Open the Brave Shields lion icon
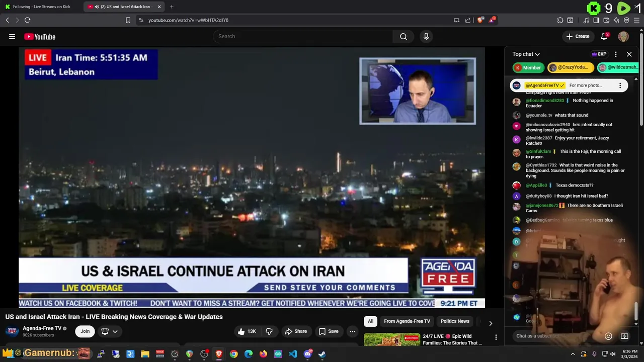 (480, 20)
